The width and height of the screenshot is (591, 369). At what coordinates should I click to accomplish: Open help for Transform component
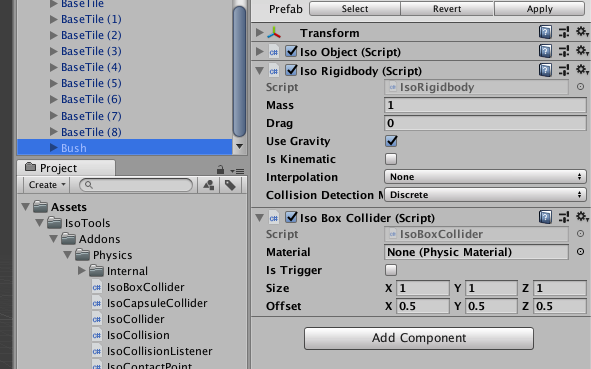click(x=545, y=32)
